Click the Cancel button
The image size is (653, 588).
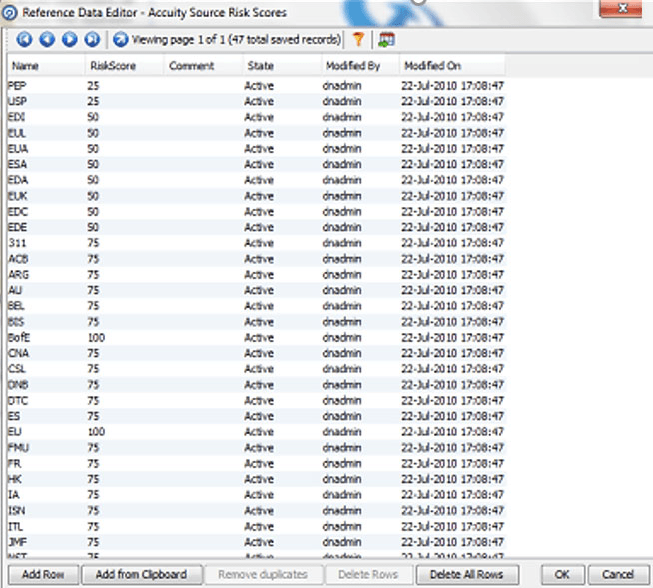point(618,575)
